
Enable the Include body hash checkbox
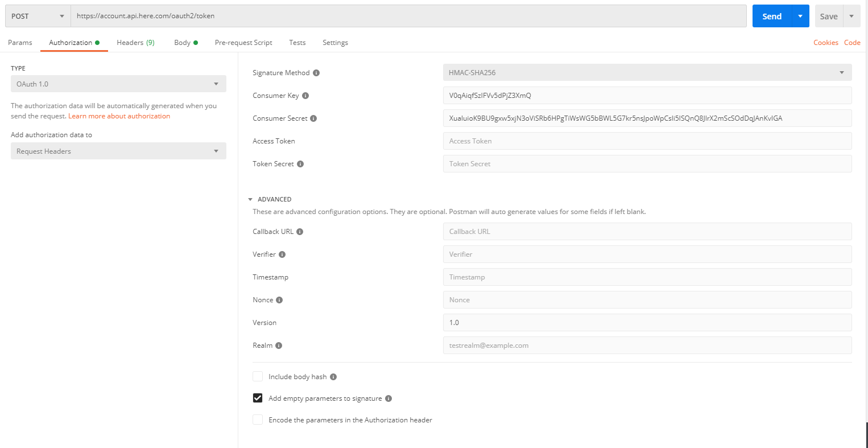(x=258, y=376)
